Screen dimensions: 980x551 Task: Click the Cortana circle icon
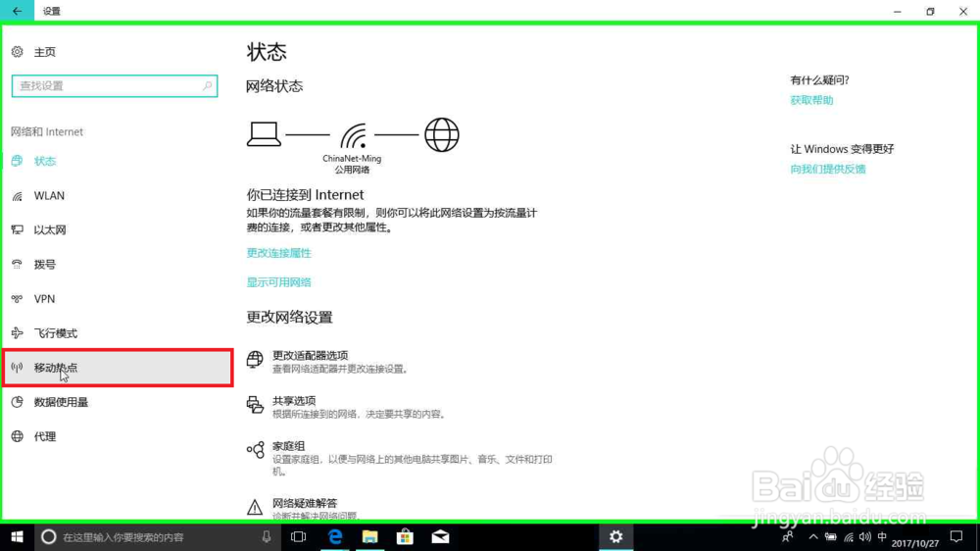[49, 536]
